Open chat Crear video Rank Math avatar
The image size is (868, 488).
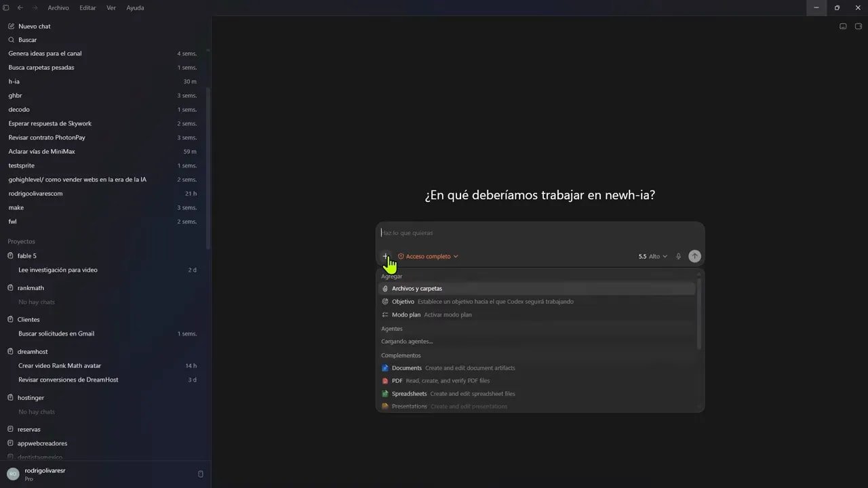[103, 365]
